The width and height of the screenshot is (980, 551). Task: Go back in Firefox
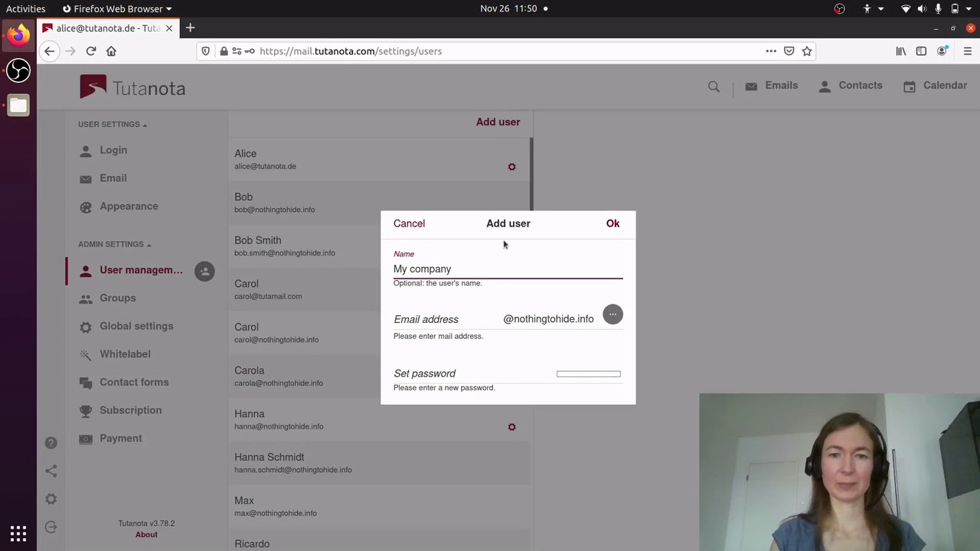[50, 51]
